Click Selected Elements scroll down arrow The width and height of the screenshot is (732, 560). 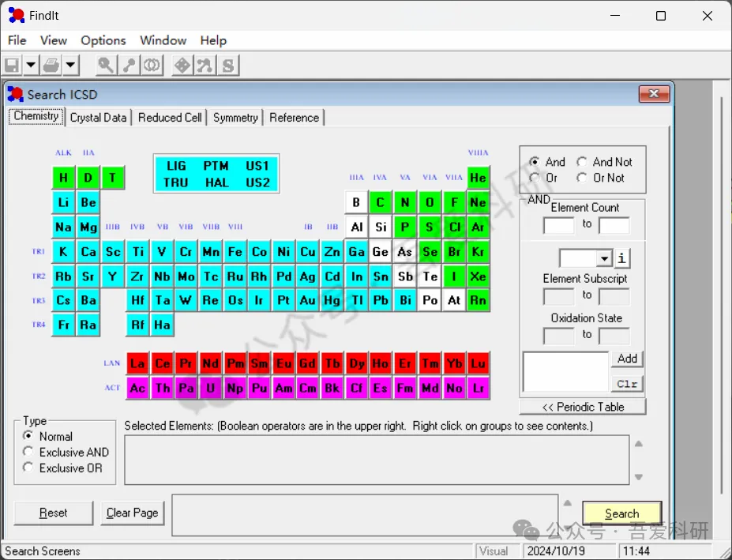tap(639, 477)
